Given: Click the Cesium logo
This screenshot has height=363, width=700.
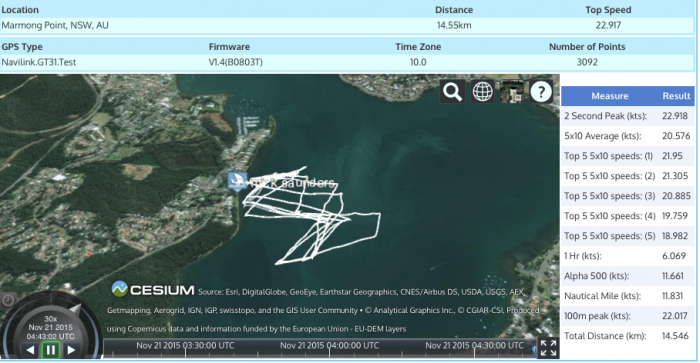Looking at the screenshot, I should pos(153,289).
